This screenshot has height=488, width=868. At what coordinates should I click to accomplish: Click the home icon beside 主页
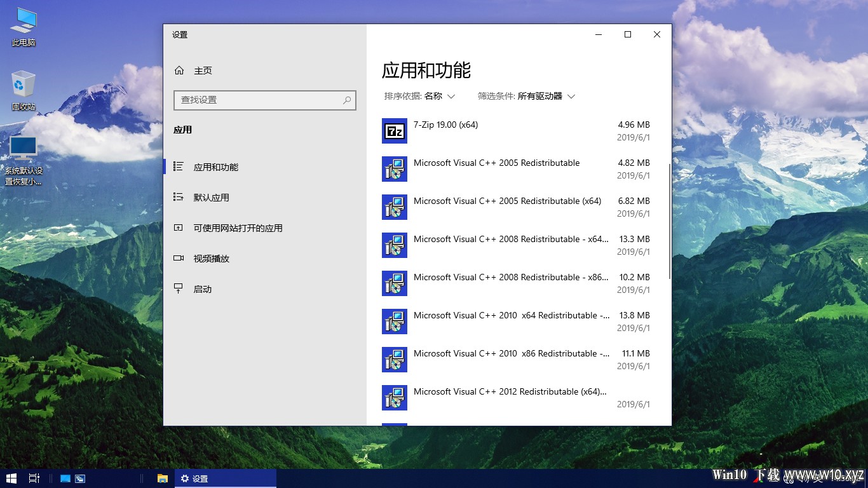pyautogui.click(x=179, y=71)
